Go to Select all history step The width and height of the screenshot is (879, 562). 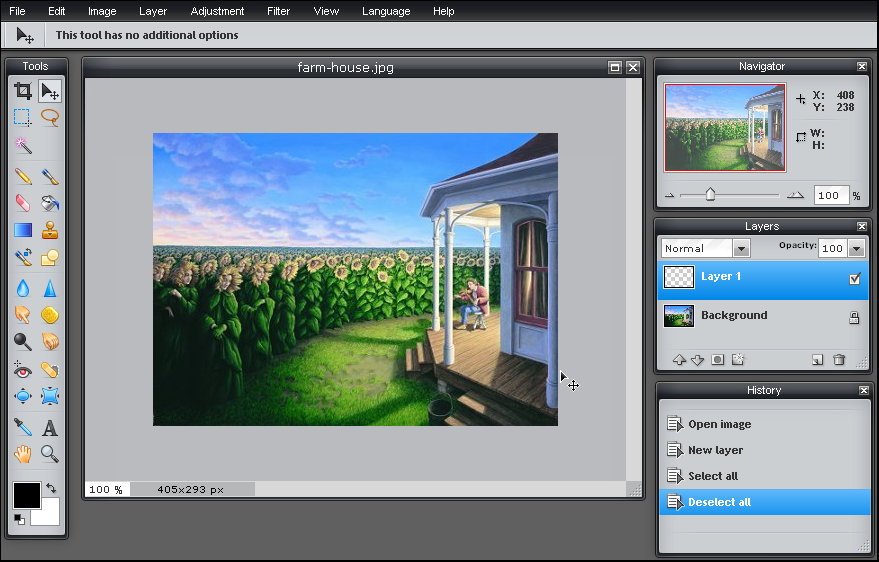click(764, 476)
